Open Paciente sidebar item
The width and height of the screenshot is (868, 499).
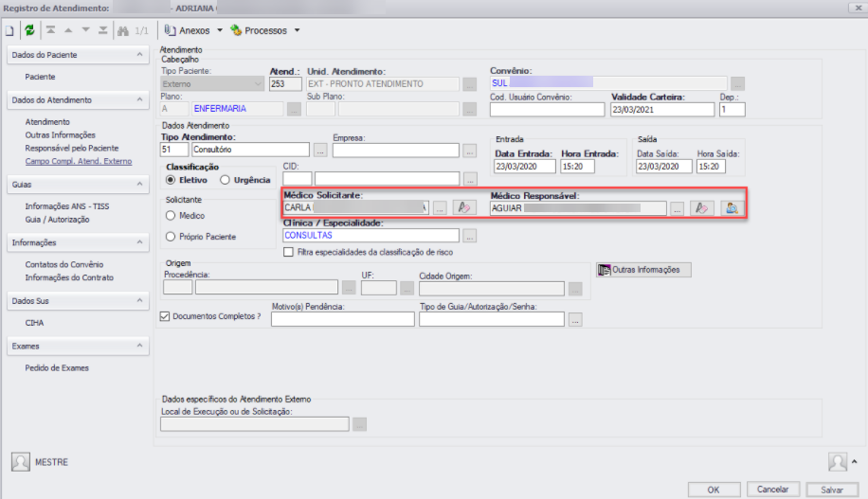point(40,77)
